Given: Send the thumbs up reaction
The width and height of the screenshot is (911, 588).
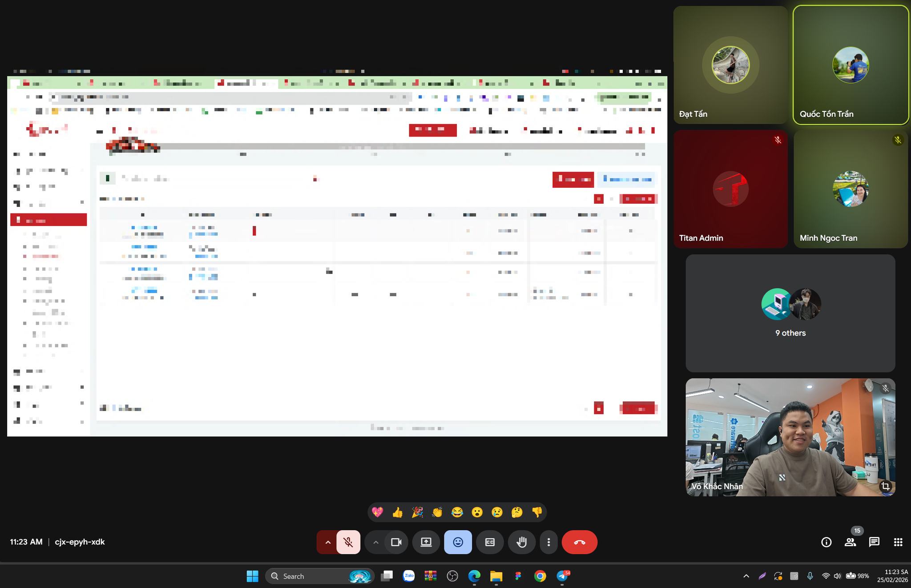Looking at the screenshot, I should [397, 512].
